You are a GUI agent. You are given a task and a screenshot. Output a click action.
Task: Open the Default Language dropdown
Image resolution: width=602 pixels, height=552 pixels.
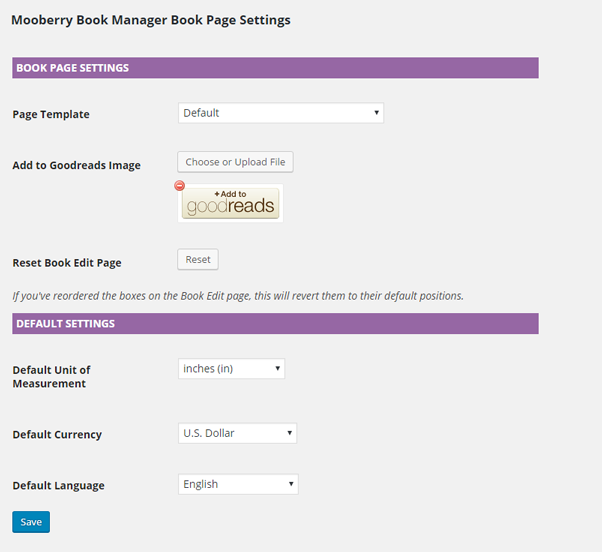pos(238,484)
